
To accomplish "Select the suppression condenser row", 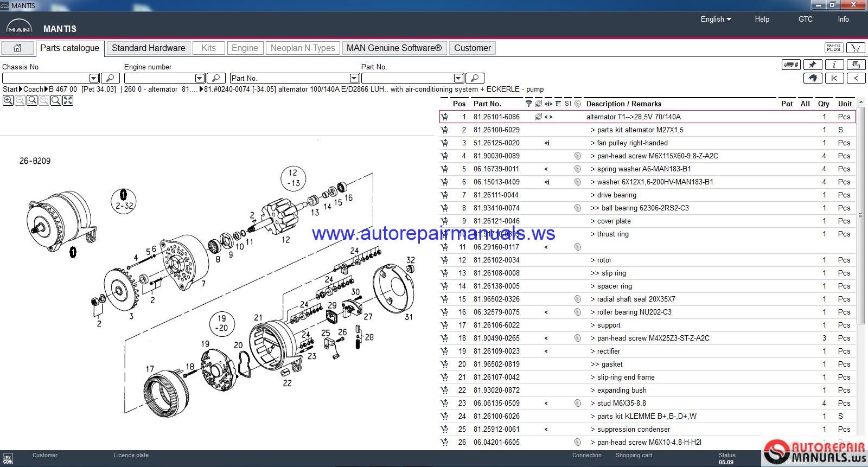I will (648, 429).
